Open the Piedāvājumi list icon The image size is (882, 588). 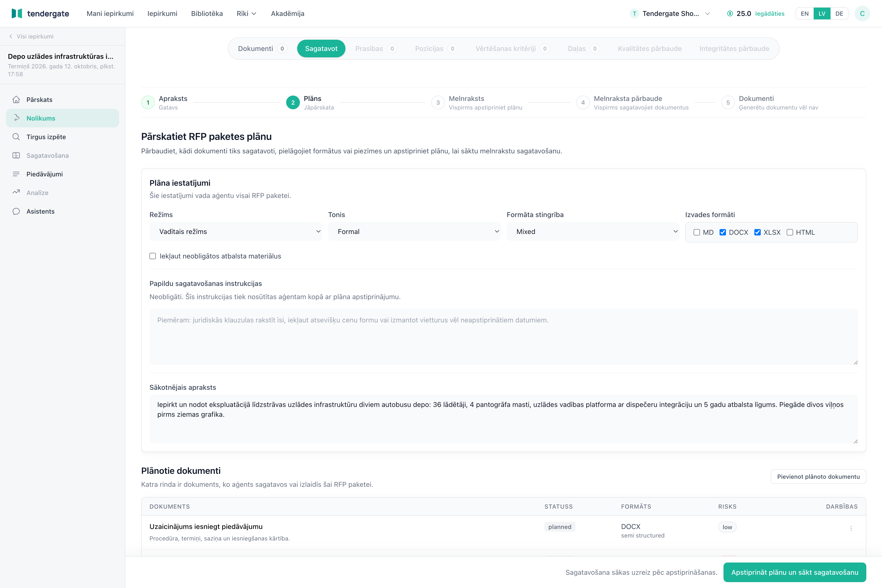pyautogui.click(x=16, y=174)
